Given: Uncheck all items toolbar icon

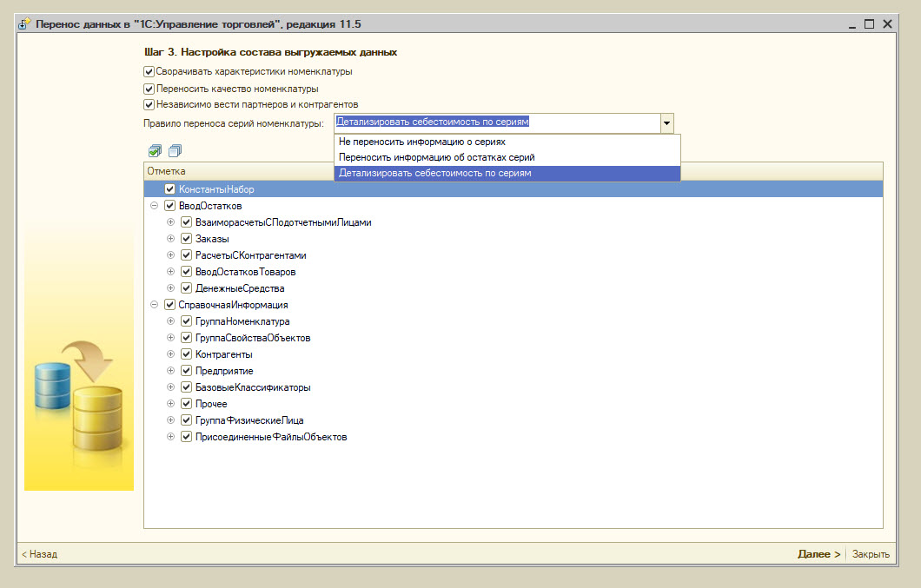Looking at the screenshot, I should pos(175,151).
